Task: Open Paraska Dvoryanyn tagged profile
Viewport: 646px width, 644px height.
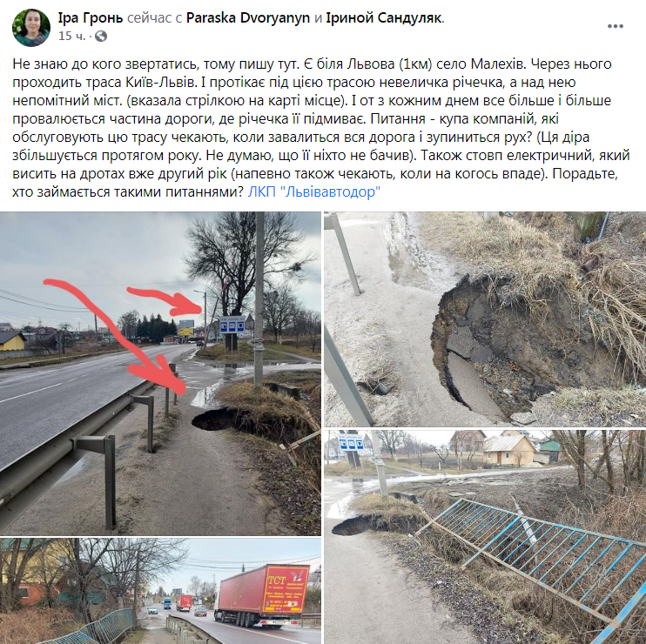Action: pyautogui.click(x=248, y=18)
